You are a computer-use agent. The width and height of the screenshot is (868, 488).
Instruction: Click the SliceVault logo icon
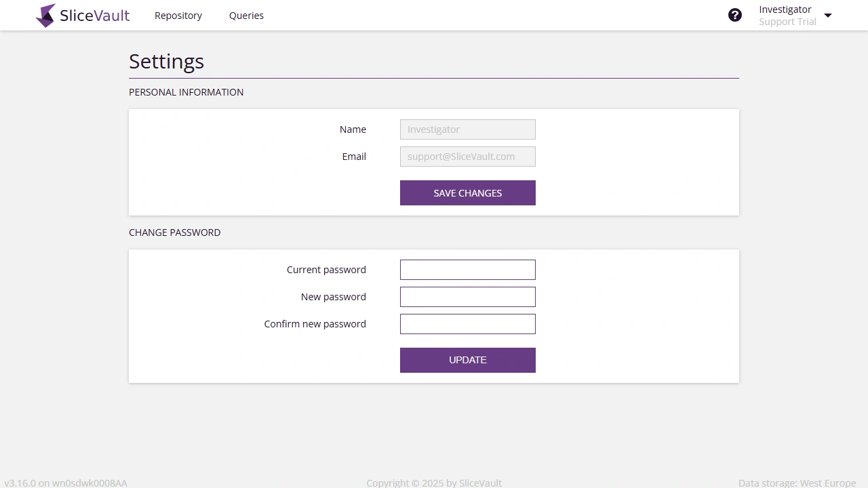point(46,15)
